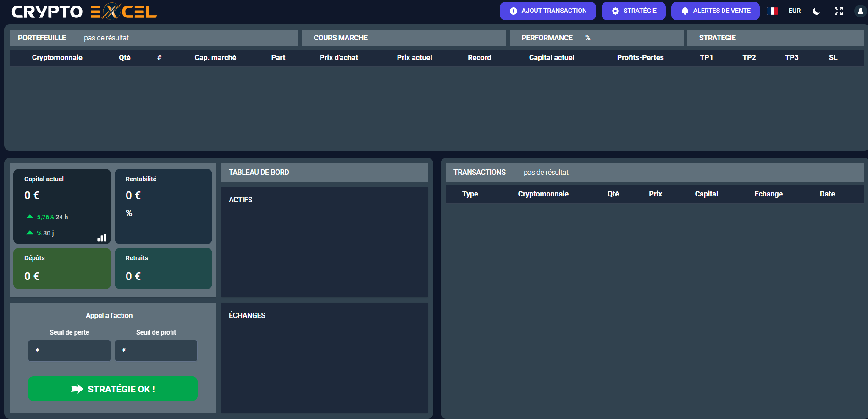Click the Type column header in Transactions
The image size is (868, 419).
[x=470, y=194]
